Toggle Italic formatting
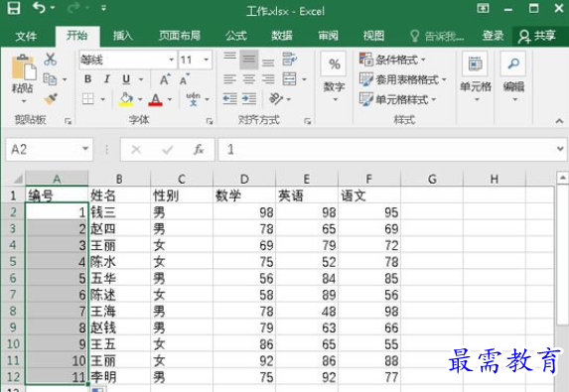569x392 pixels. [106, 79]
